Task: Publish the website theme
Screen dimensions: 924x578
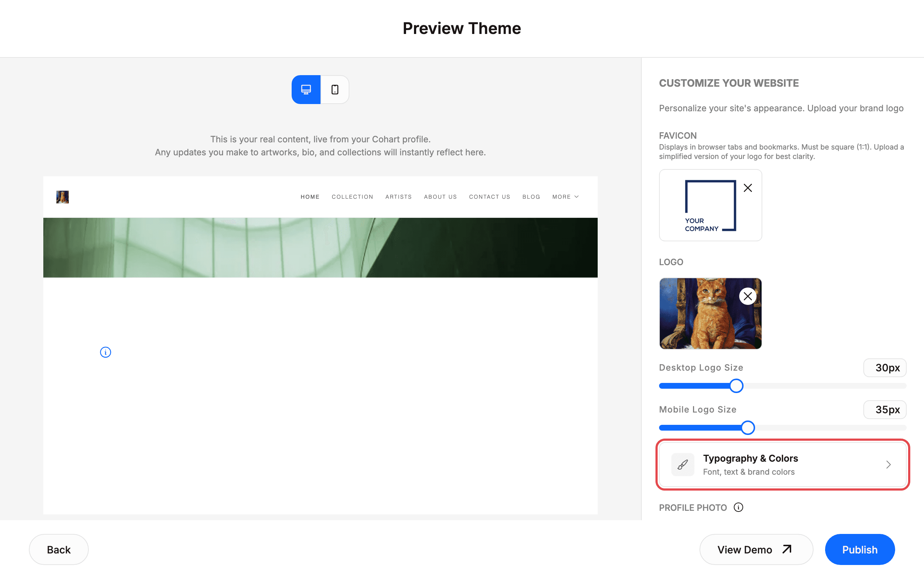Action: click(860, 549)
